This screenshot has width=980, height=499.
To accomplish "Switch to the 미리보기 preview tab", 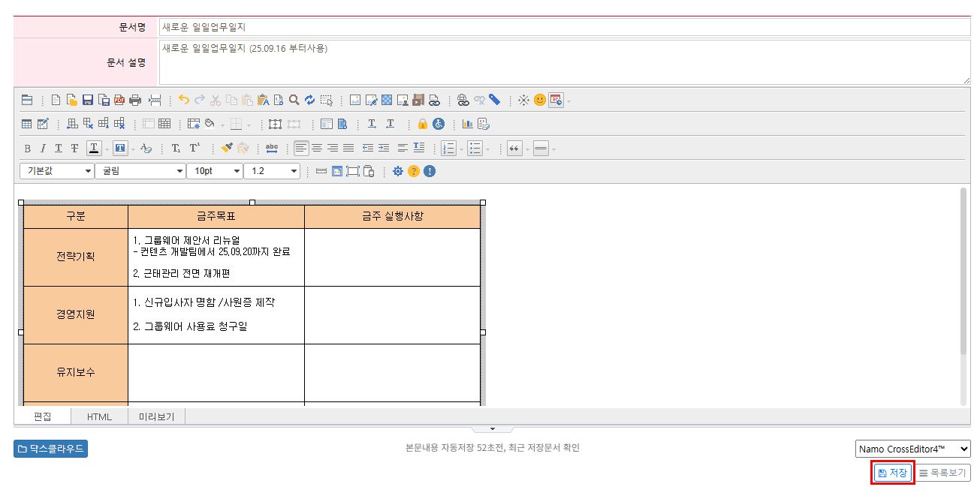I will click(156, 417).
